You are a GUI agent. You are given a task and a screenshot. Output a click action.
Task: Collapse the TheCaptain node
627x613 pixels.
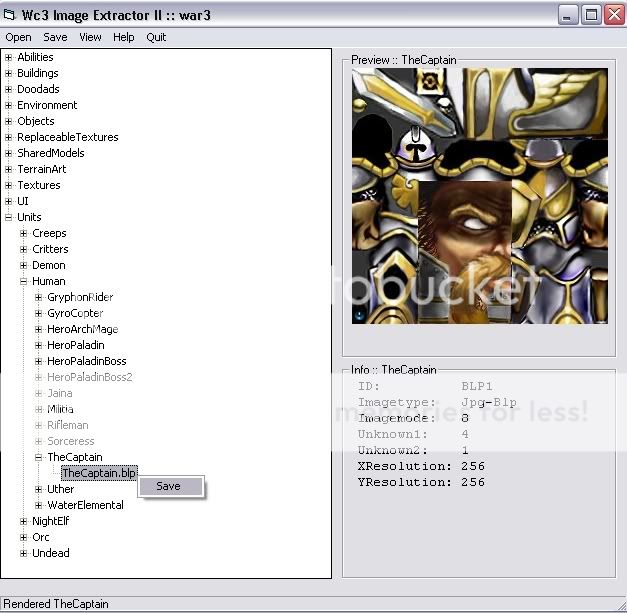click(38, 457)
